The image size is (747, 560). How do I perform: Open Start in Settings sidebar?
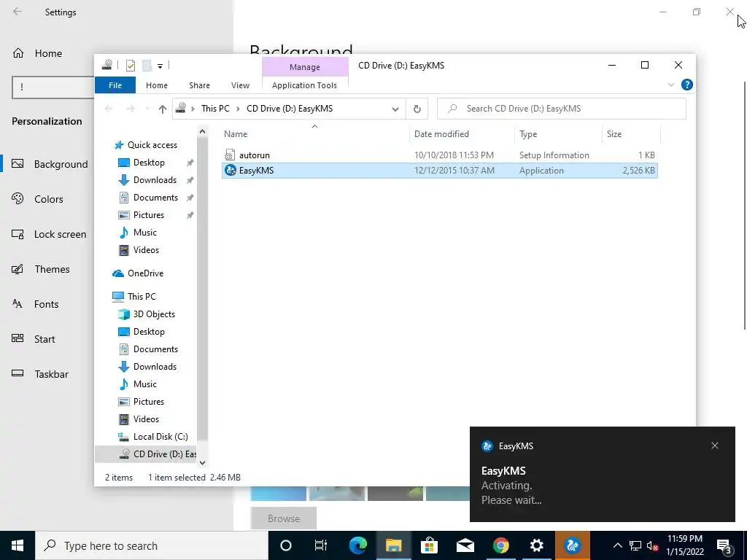44,339
